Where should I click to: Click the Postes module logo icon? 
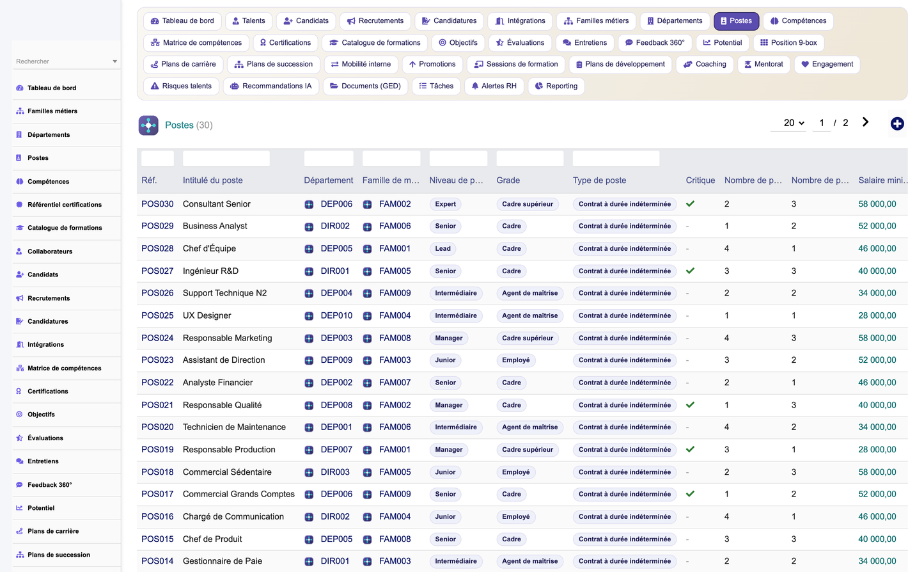click(148, 125)
